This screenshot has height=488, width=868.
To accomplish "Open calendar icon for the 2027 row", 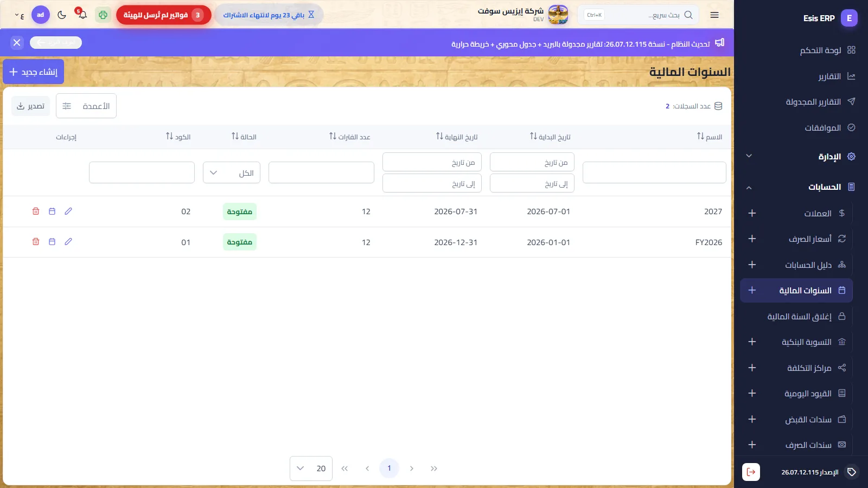I will [x=52, y=211].
